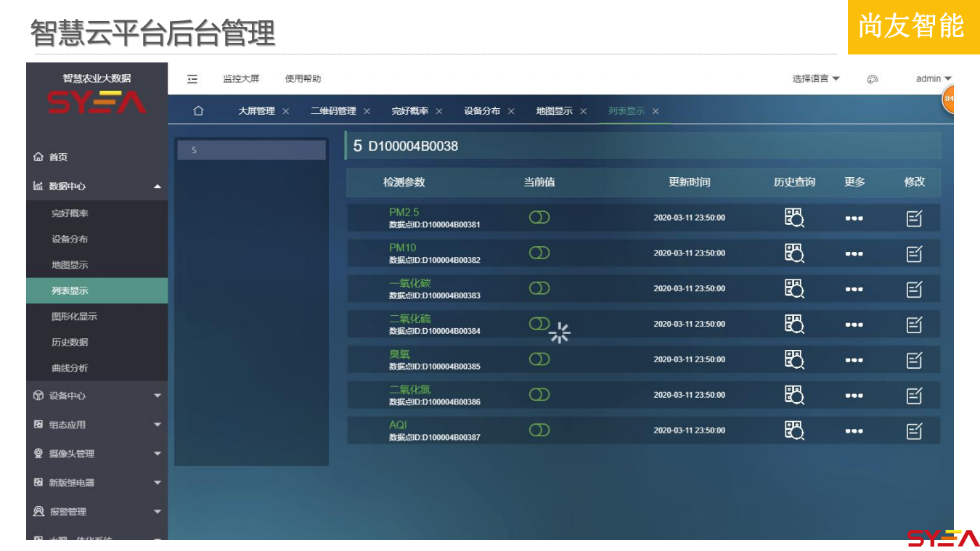Click the edit icon for 一氧化碳
The image size is (980, 551).
[x=915, y=289]
